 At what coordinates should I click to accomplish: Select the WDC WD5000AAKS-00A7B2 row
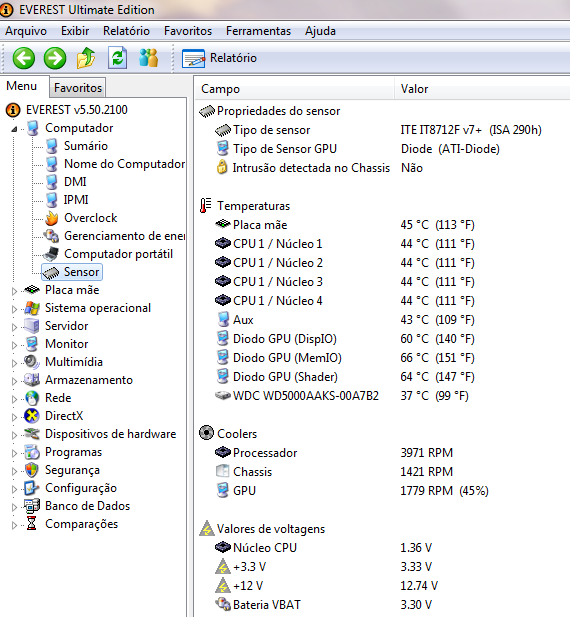pyautogui.click(x=341, y=396)
